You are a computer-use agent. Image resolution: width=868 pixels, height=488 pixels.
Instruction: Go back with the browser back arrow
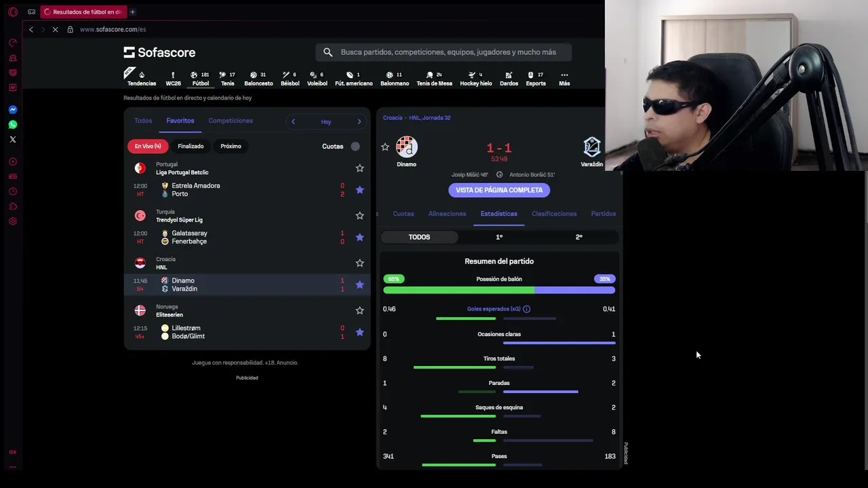tap(31, 29)
